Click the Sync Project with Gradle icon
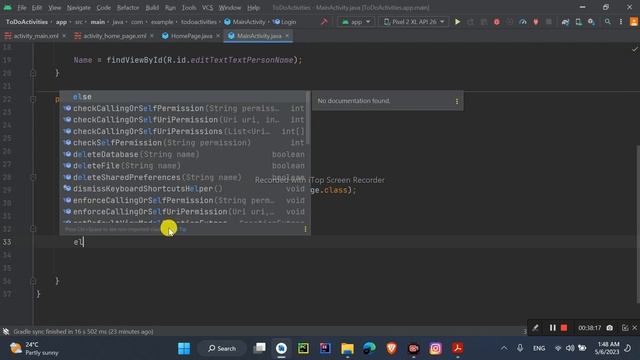This screenshot has width=640, height=360. [x=565, y=22]
